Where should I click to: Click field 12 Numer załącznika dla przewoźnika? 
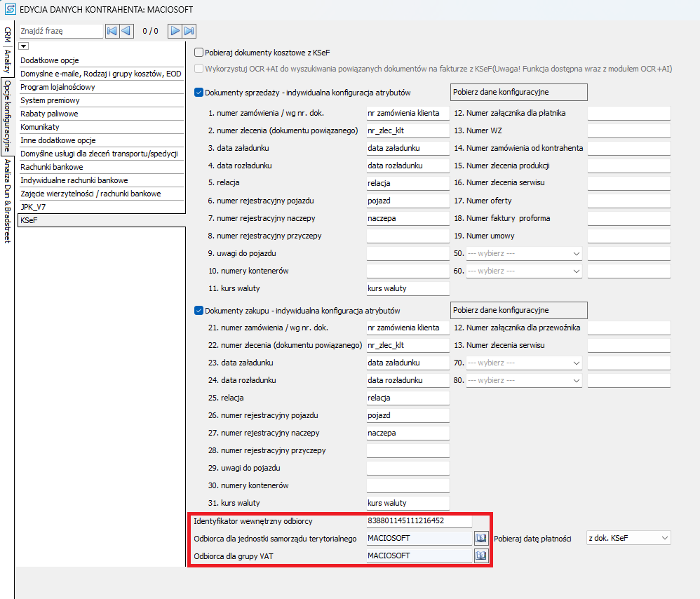(629, 328)
